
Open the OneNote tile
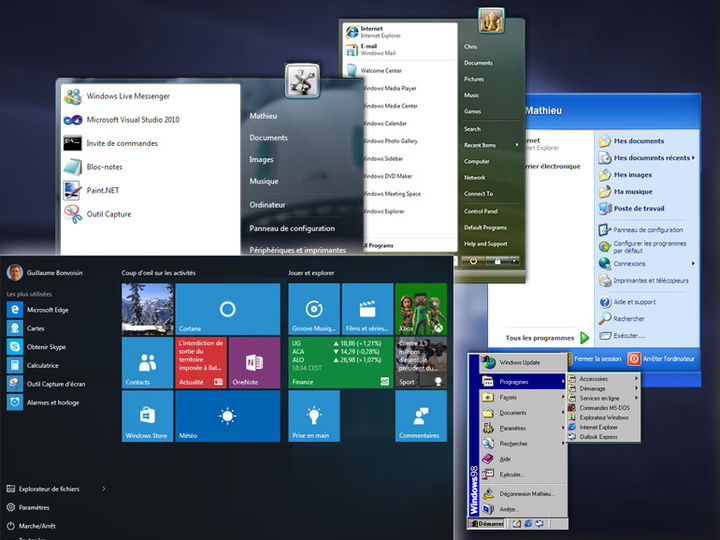tap(254, 362)
